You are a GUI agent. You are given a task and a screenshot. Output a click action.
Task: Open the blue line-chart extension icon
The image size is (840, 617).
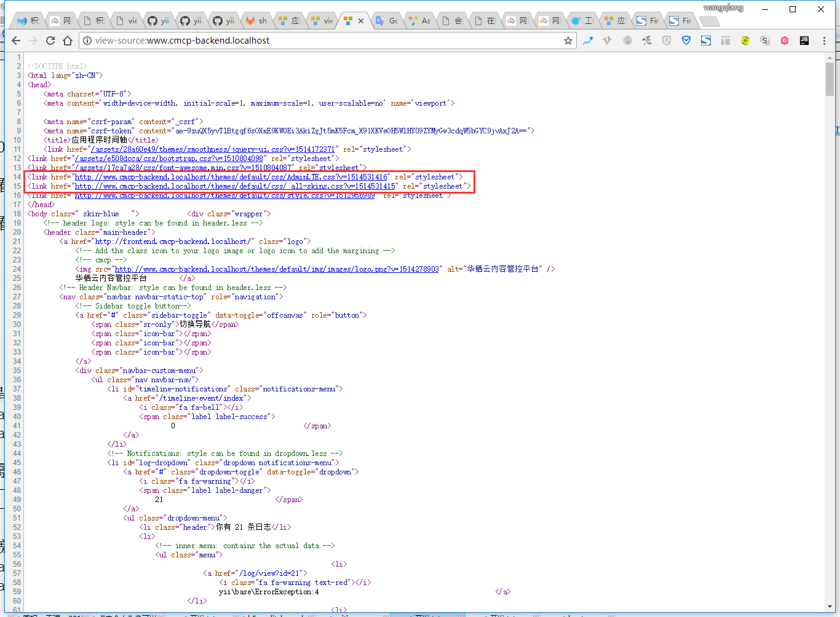(588, 41)
